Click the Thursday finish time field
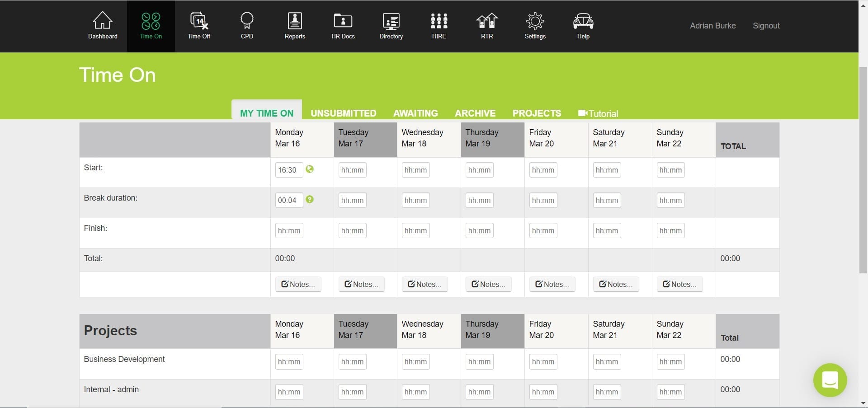868x408 pixels. [x=480, y=230]
